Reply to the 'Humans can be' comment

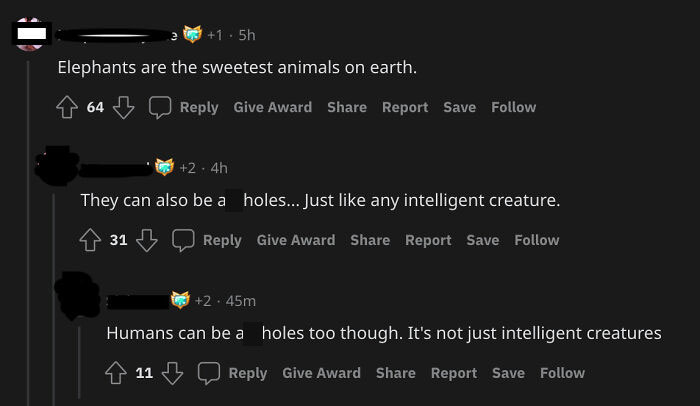point(237,373)
